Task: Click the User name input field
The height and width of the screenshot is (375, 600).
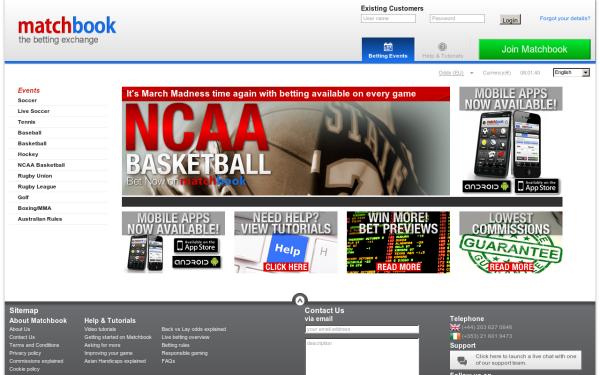Action: coord(388,18)
